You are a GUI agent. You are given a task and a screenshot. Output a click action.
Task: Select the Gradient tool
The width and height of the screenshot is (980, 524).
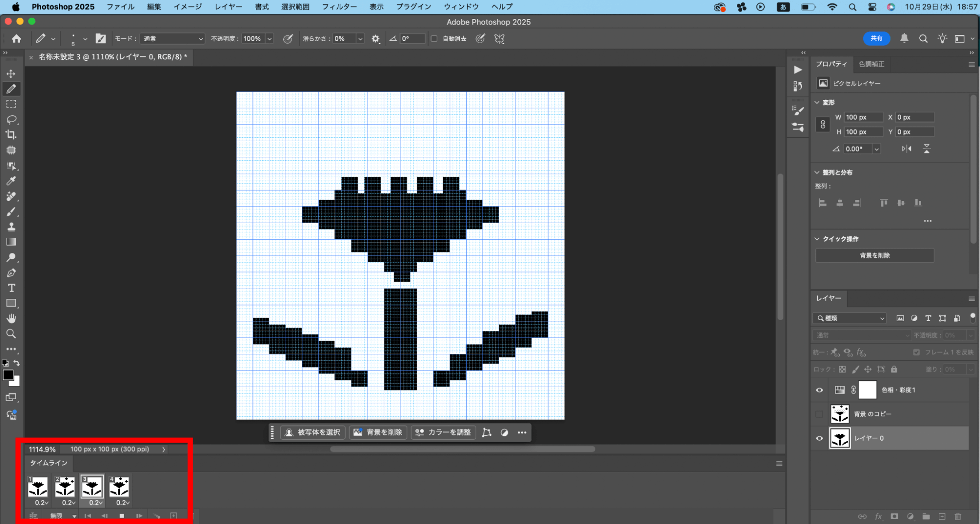pos(11,242)
